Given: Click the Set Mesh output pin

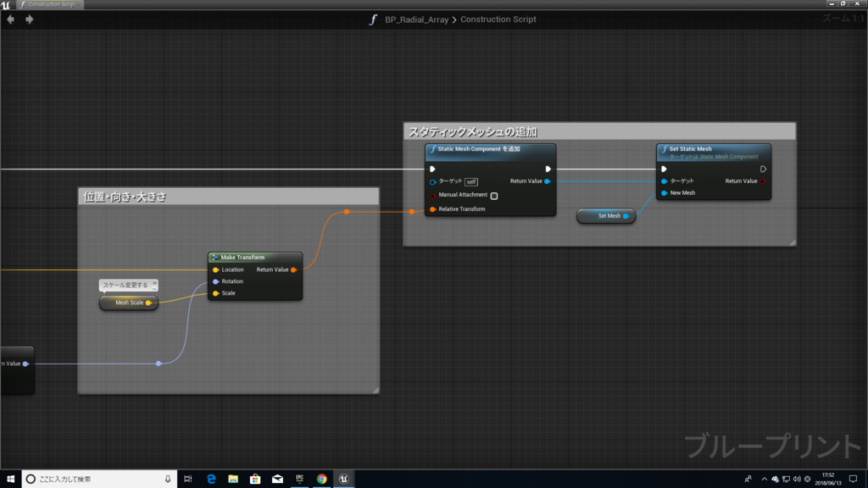Looking at the screenshot, I should (x=626, y=216).
